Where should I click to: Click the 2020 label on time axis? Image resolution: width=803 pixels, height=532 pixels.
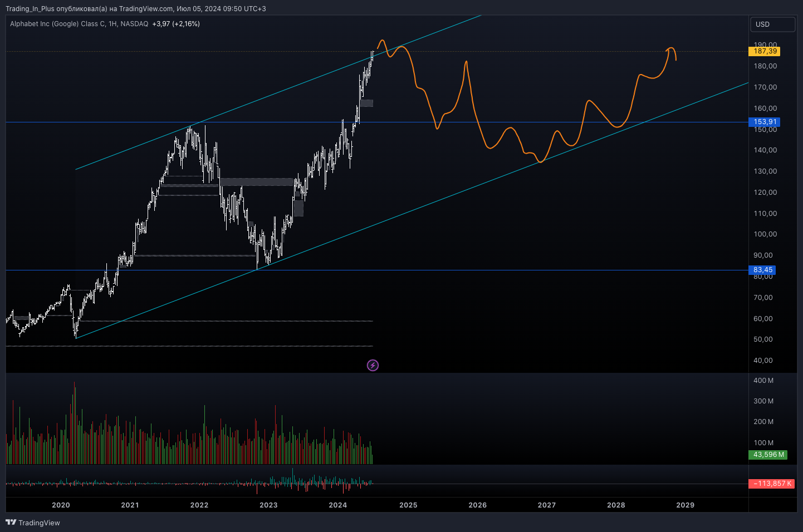61,505
